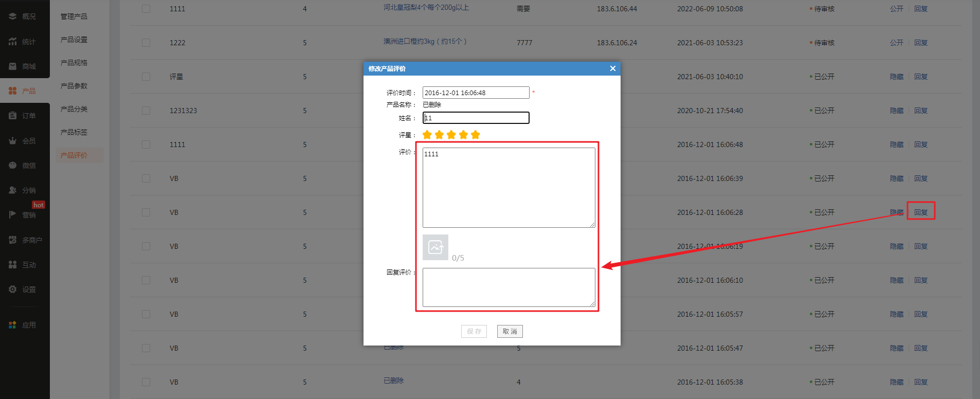This screenshot has height=399, width=980.
Task: Tick checkbox of VB row dated 16:06:39
Action: [146, 178]
